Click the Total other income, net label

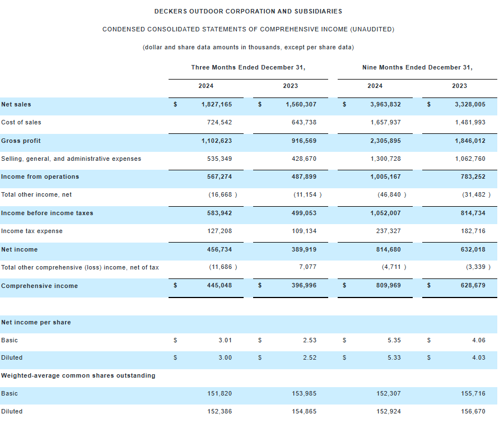pos(36,194)
